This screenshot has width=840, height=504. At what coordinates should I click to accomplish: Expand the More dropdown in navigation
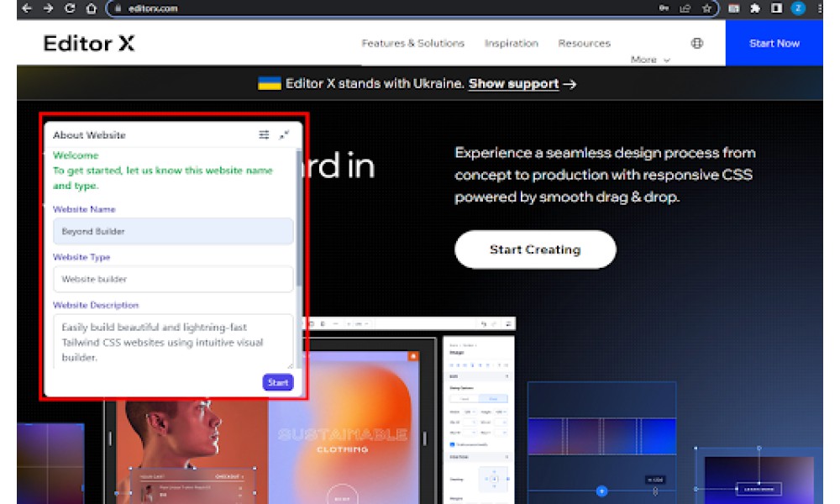[650, 60]
